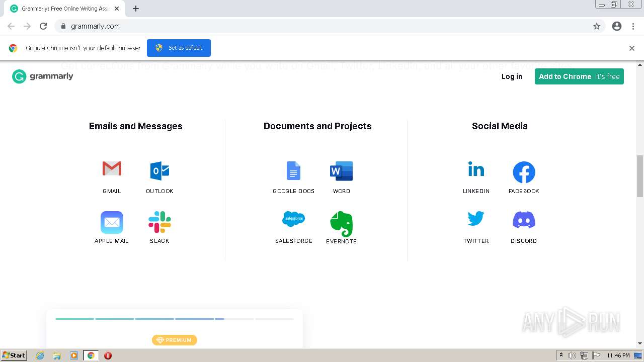
Task: Open a new browser tab
Action: coord(136,9)
